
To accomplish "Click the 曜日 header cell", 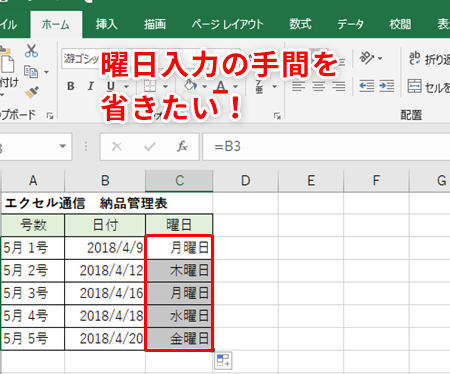I will coord(179,225).
